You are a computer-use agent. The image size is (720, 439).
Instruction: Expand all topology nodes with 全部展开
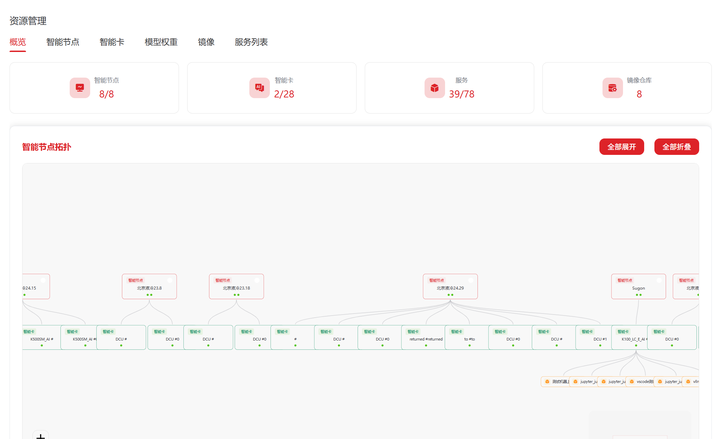point(621,147)
